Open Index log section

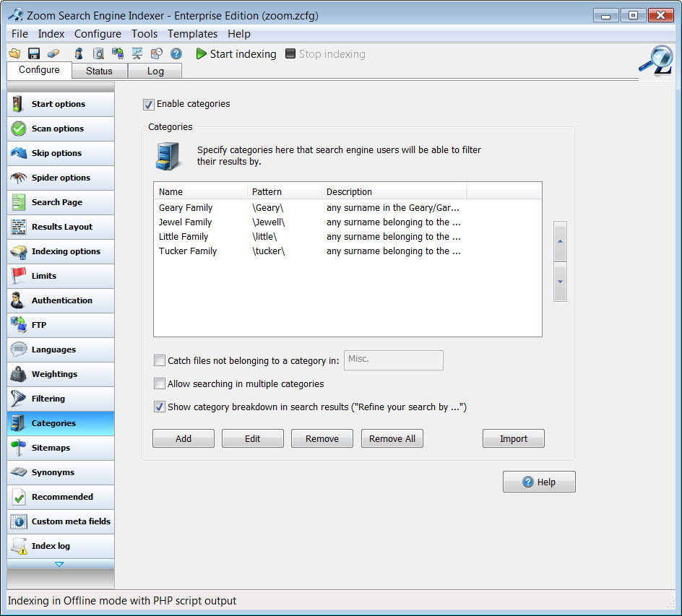(x=61, y=546)
